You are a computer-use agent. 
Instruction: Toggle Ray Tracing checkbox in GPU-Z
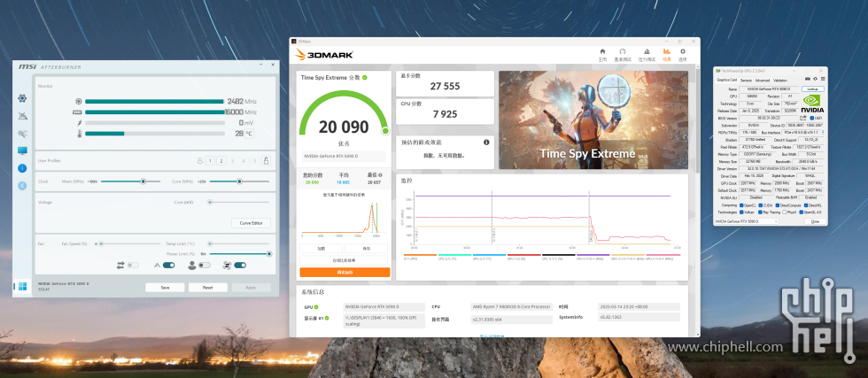pyautogui.click(x=761, y=212)
